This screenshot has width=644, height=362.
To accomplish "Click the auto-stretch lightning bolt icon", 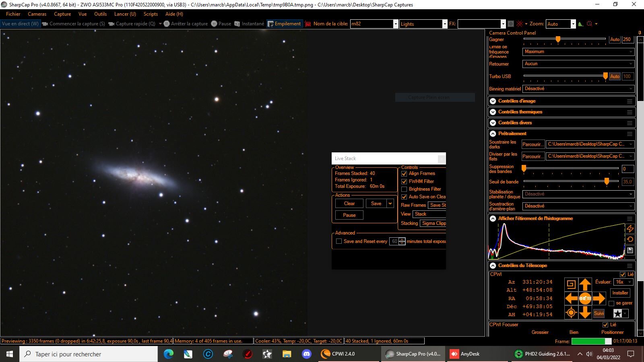I will pyautogui.click(x=630, y=228).
